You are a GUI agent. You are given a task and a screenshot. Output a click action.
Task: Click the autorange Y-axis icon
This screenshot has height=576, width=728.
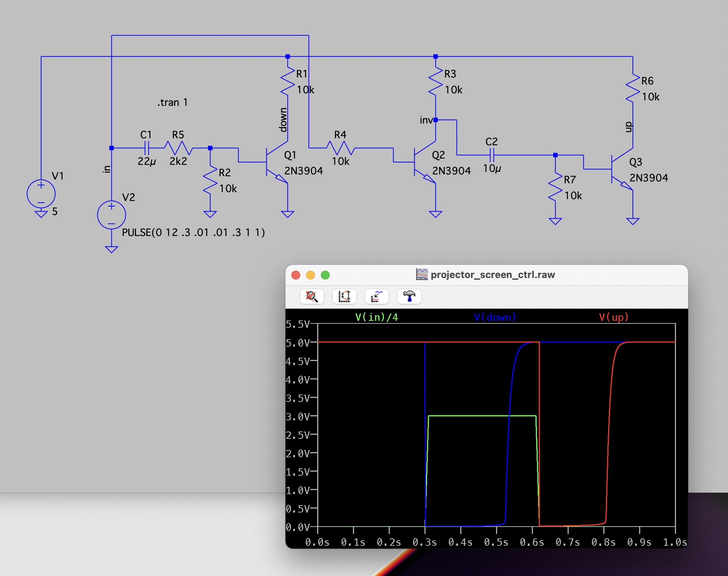[x=344, y=296]
